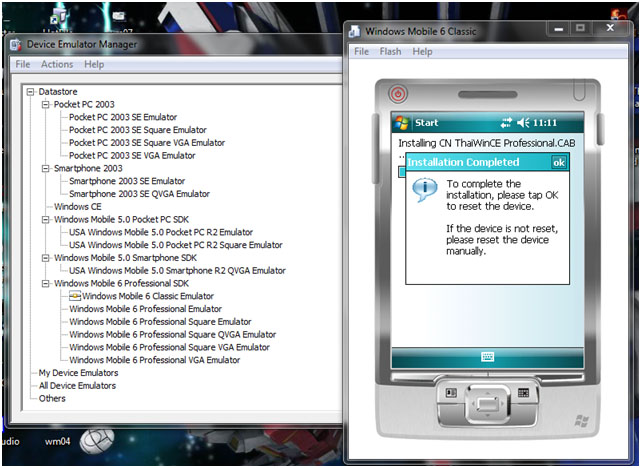Screen dimensions: 641x468
Task: Select Windows Mobile 6 Professional Emulator
Action: (146, 309)
